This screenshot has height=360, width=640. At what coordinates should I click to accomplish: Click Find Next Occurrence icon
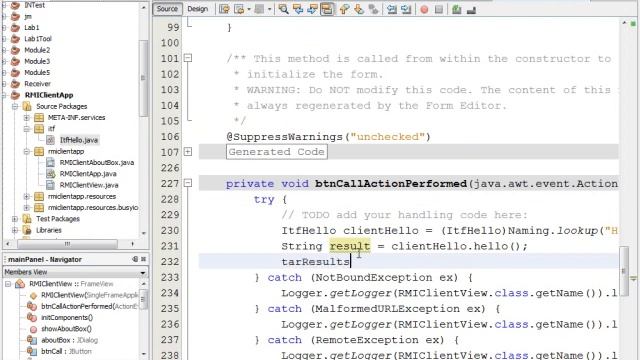[x=312, y=9]
